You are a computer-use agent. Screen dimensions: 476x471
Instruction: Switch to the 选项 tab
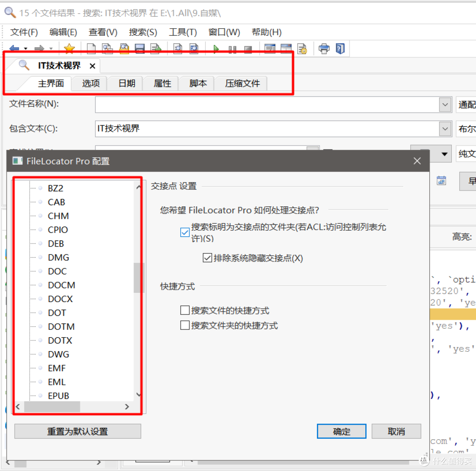(x=91, y=83)
